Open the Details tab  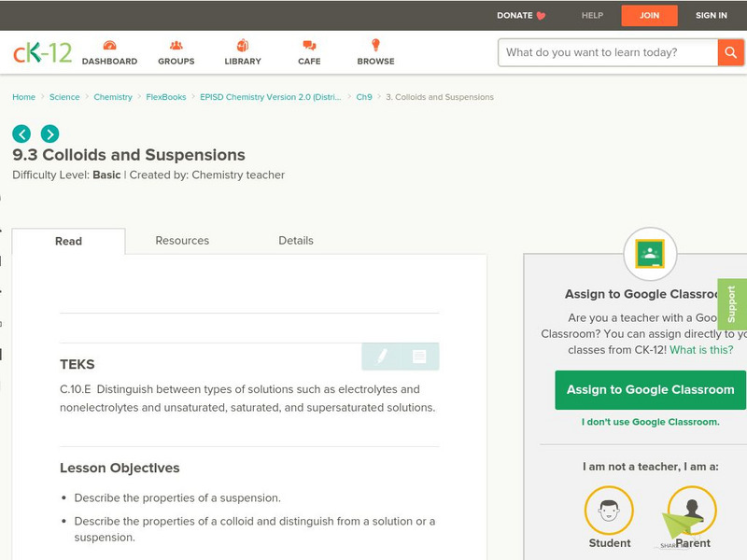point(297,241)
